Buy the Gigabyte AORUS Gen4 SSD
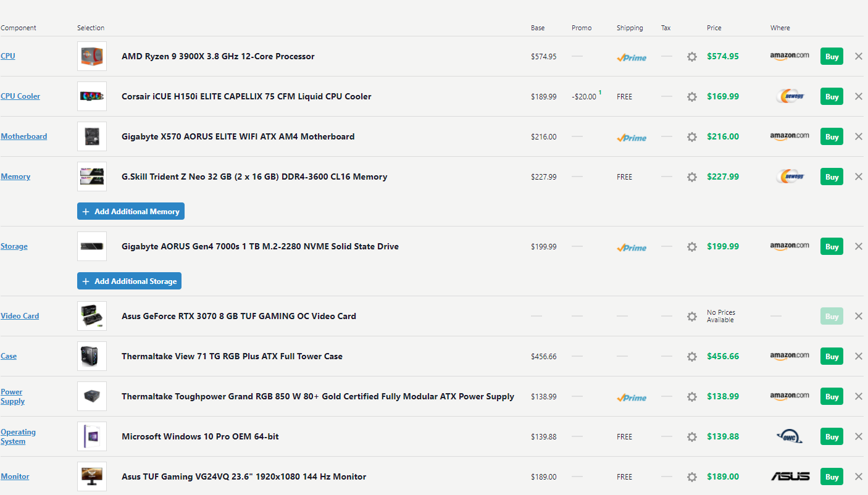 [x=832, y=246]
